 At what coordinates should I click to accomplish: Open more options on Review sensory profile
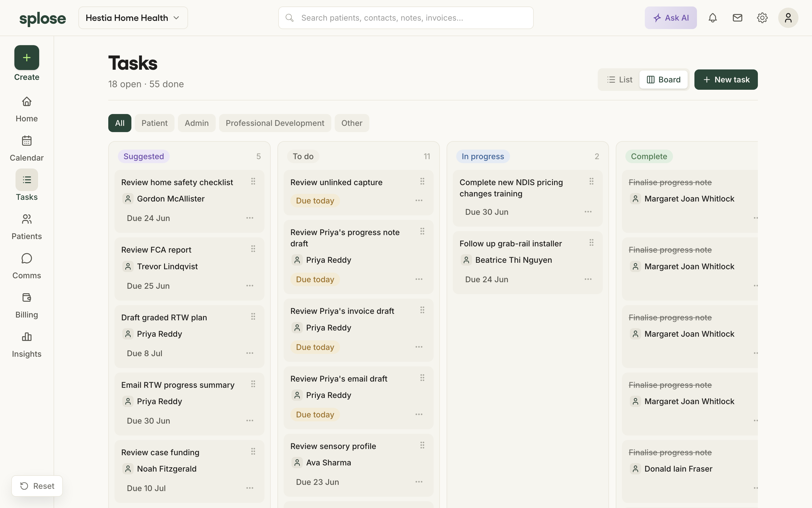coord(419,482)
